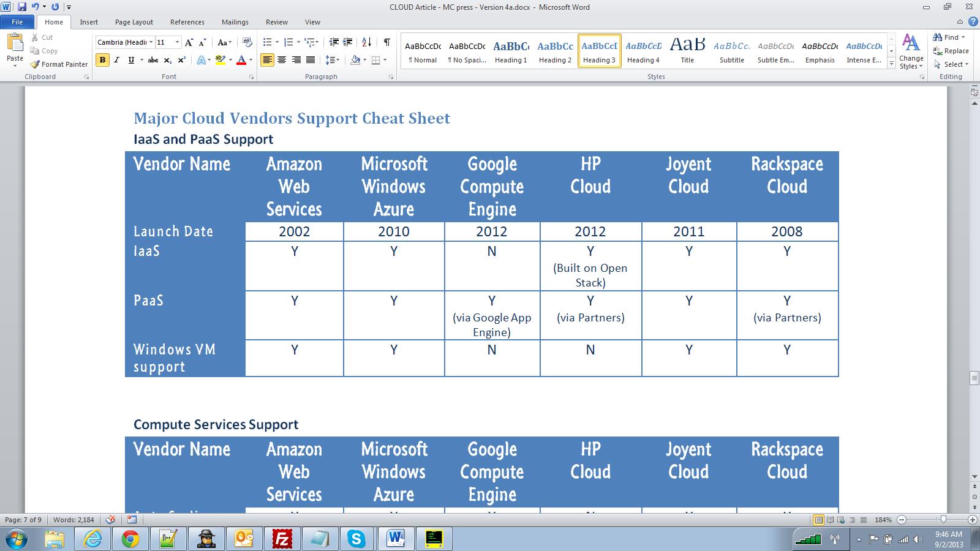Open Borders dropdown arrow
This screenshot has width=980, height=551.
pos(385,60)
